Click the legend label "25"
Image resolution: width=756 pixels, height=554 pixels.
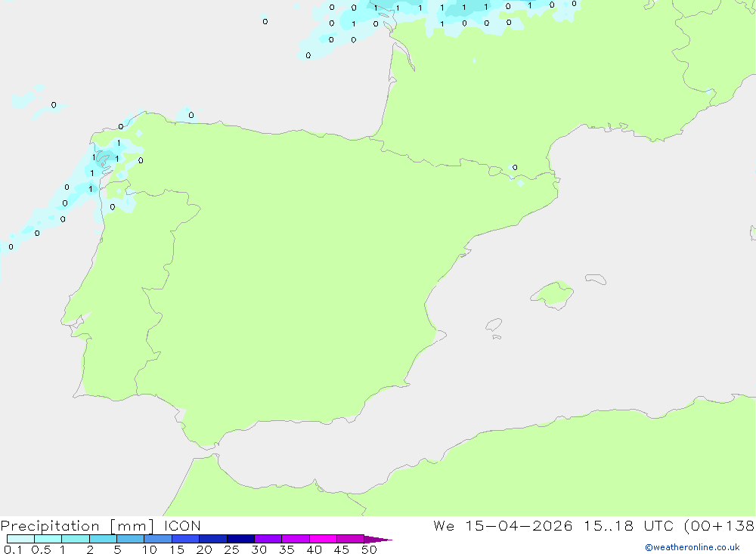pos(232,549)
